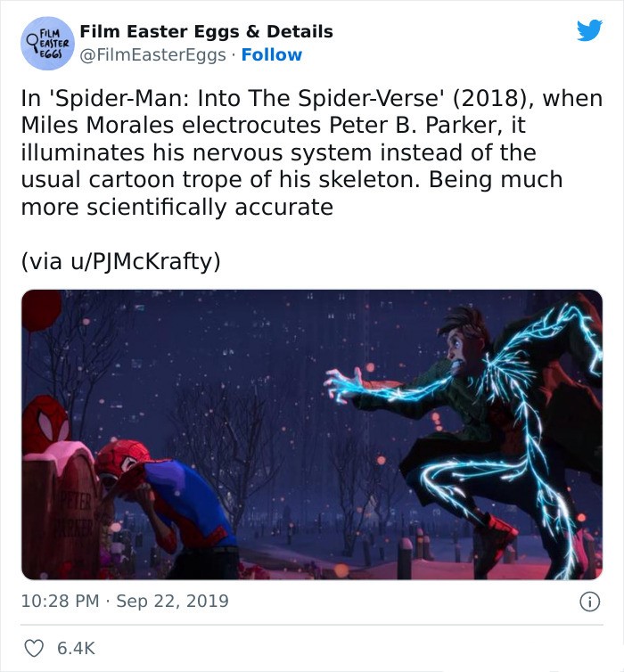624x672 pixels.
Task: Like the tweet with the heart icon
Action: pos(34,648)
